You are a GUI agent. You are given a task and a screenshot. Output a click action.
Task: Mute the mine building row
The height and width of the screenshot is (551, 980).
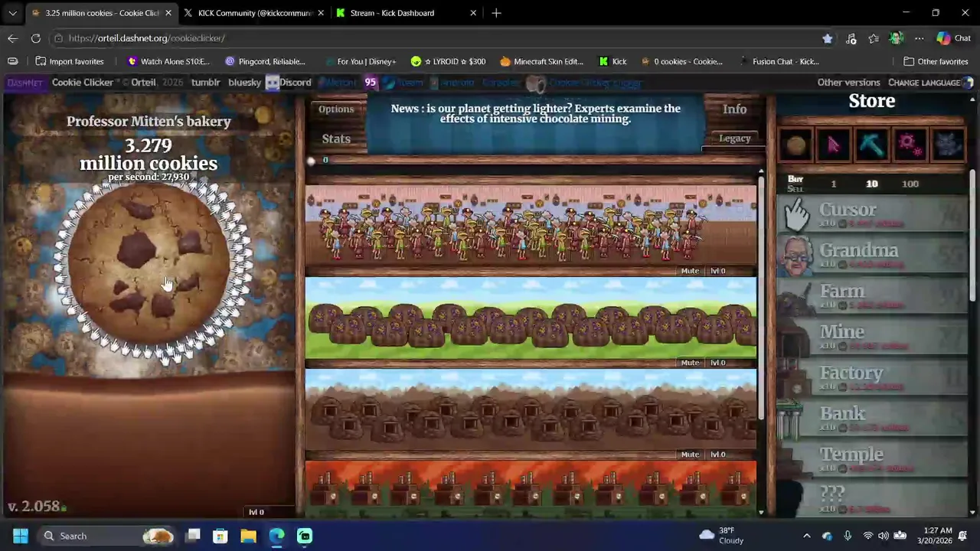click(x=690, y=455)
